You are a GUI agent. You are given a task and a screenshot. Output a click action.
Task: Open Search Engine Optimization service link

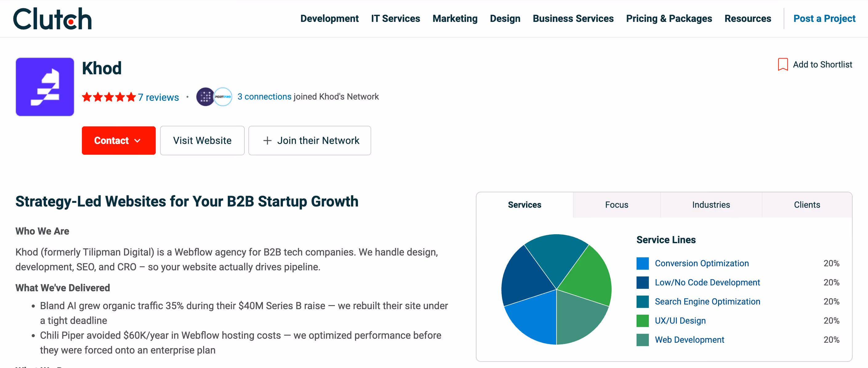coord(707,301)
